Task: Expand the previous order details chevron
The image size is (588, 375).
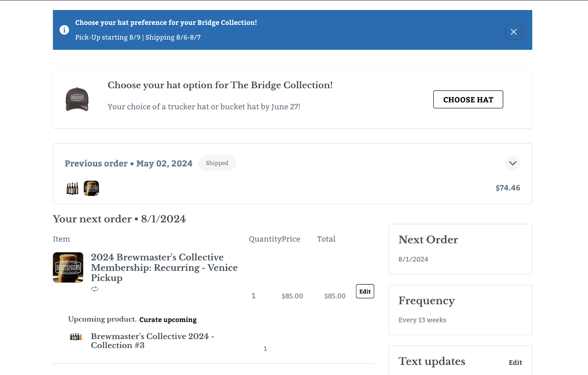Action: (512, 163)
